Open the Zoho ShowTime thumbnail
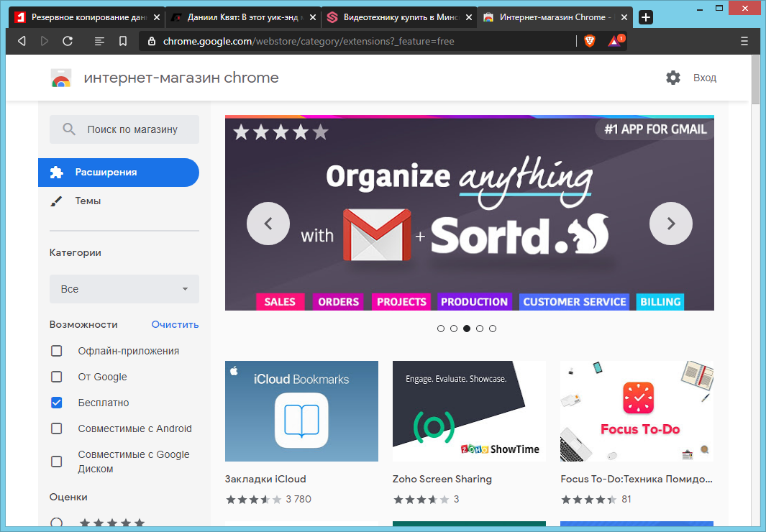The image size is (766, 532). pos(469,411)
